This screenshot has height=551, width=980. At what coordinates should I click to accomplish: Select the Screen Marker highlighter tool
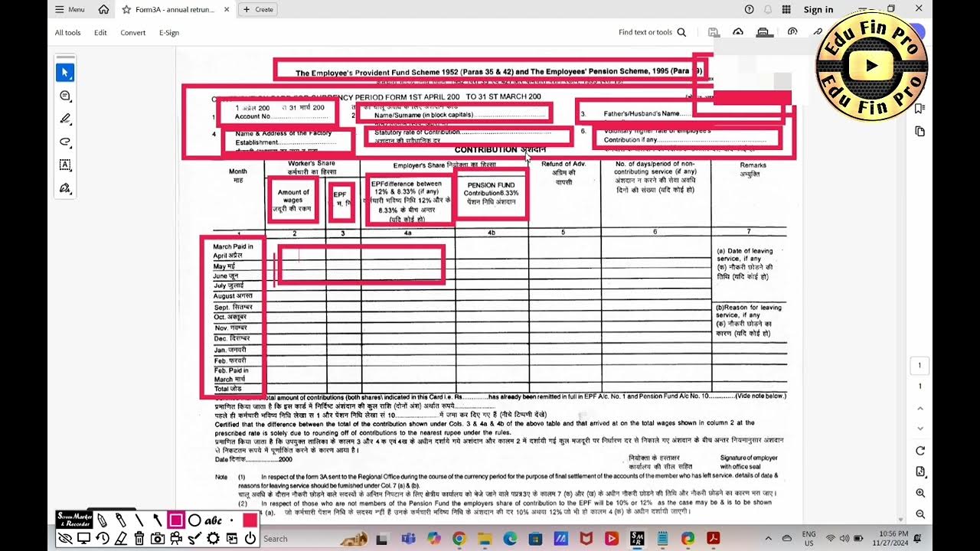pos(120,520)
